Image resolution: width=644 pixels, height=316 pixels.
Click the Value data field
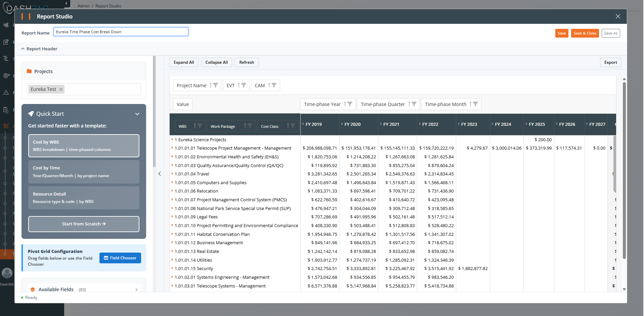pos(183,104)
